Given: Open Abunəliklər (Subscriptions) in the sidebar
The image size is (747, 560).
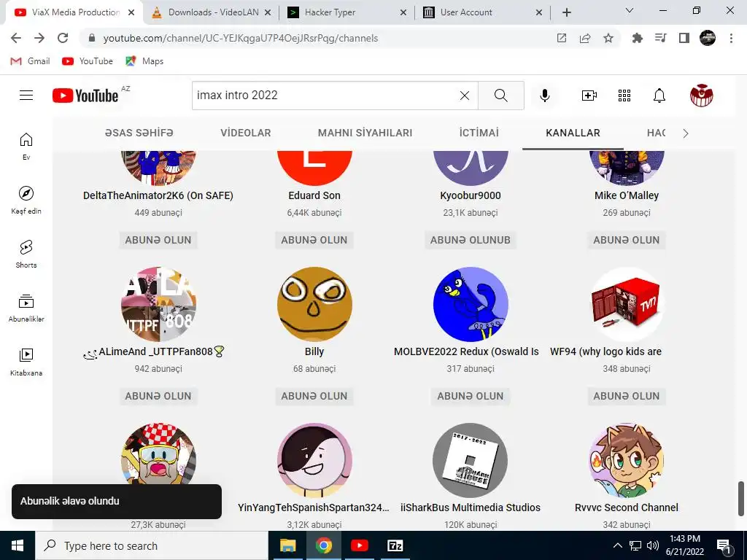Looking at the screenshot, I should point(26,308).
